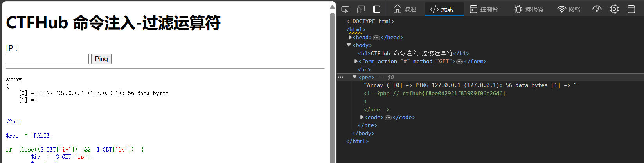Collapse the pre element node

coord(354,77)
